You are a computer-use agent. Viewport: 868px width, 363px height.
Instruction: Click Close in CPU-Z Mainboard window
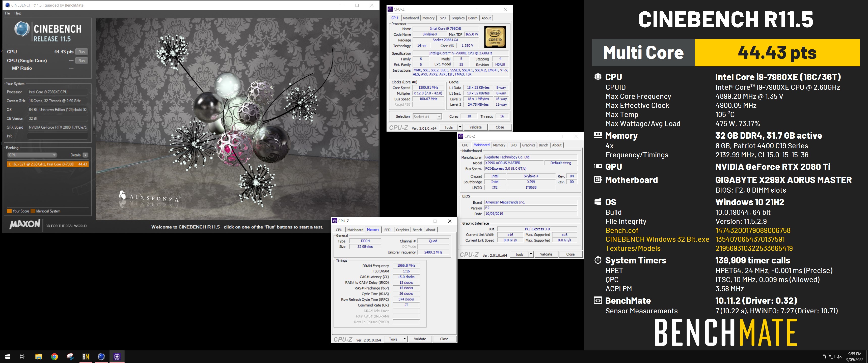571,254
